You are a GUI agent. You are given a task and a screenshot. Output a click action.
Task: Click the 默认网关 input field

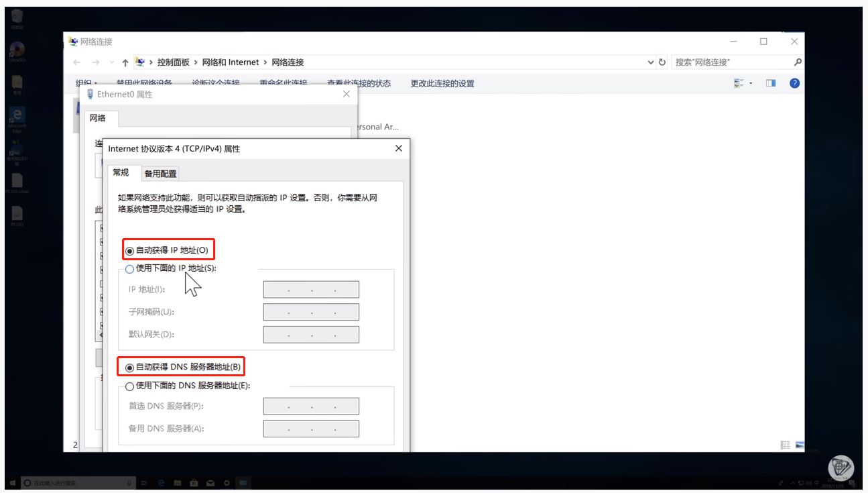pyautogui.click(x=311, y=335)
